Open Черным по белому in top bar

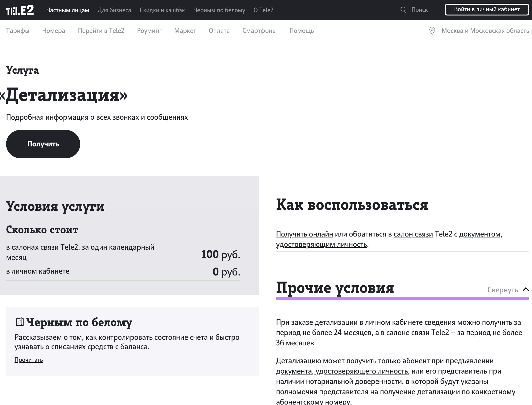[219, 10]
